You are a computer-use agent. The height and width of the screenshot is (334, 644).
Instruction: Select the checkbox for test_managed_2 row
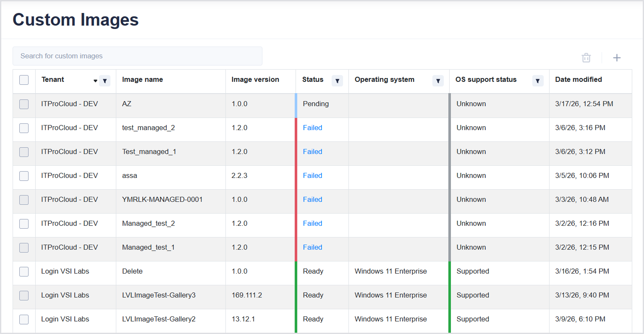[x=24, y=128]
